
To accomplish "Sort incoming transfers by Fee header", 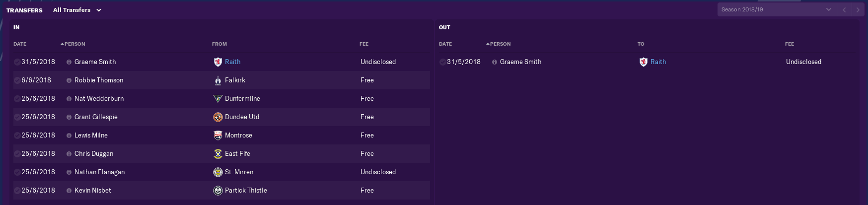I will tap(364, 44).
